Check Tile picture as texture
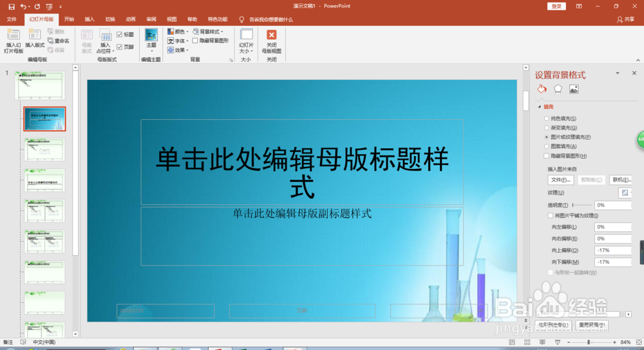This screenshot has width=644, height=350. pos(551,215)
